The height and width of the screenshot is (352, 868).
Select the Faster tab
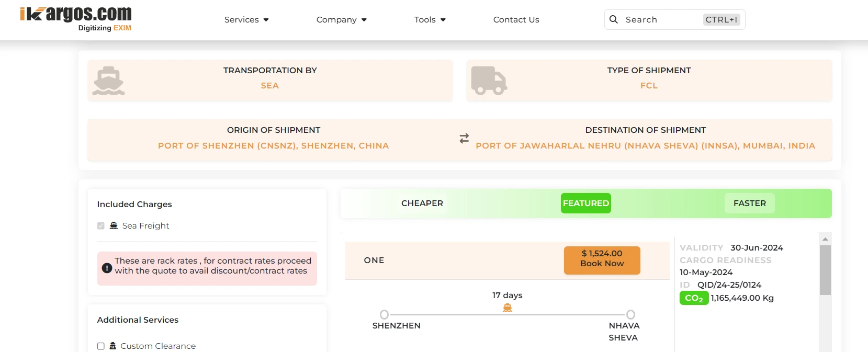pyautogui.click(x=749, y=203)
